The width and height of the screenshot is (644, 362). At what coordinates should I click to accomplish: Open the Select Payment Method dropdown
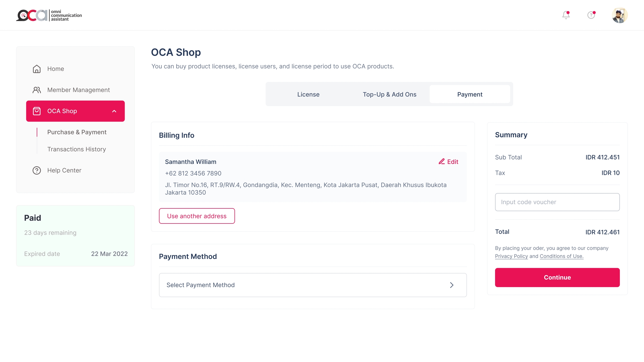pyautogui.click(x=312, y=285)
